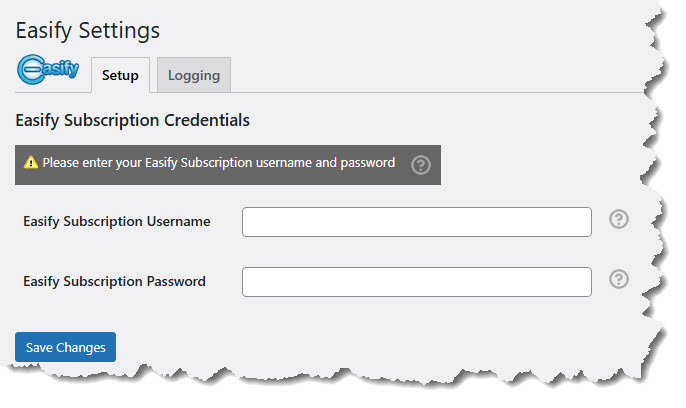Click the 'Please enter your Easify Subscription' message

[219, 163]
